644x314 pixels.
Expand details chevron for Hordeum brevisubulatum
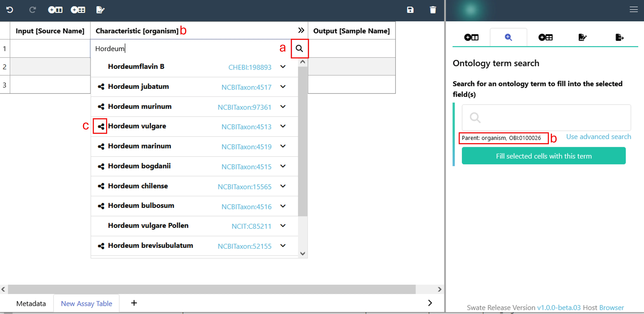tap(283, 246)
